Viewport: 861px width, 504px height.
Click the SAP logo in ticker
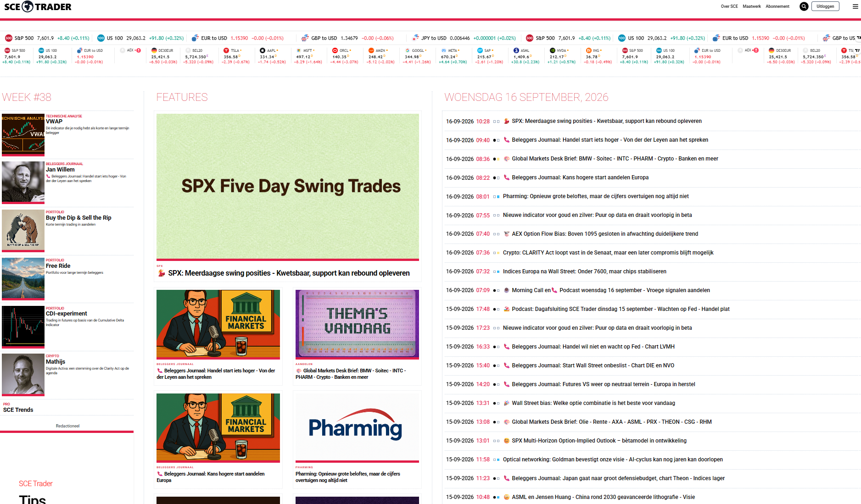[x=480, y=50]
